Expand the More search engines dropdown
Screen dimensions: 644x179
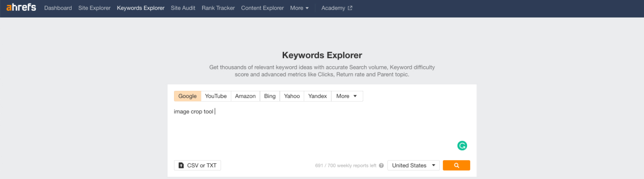pyautogui.click(x=347, y=96)
